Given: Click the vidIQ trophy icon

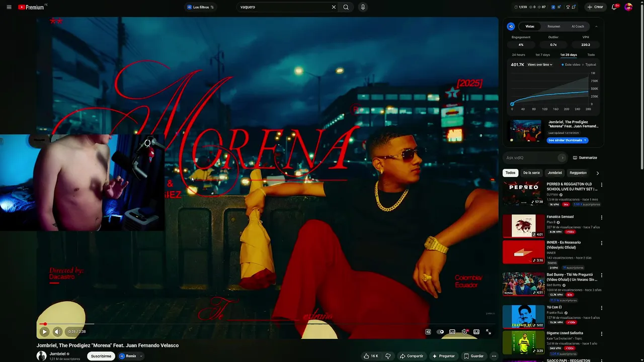Looking at the screenshot, I should (x=568, y=7).
